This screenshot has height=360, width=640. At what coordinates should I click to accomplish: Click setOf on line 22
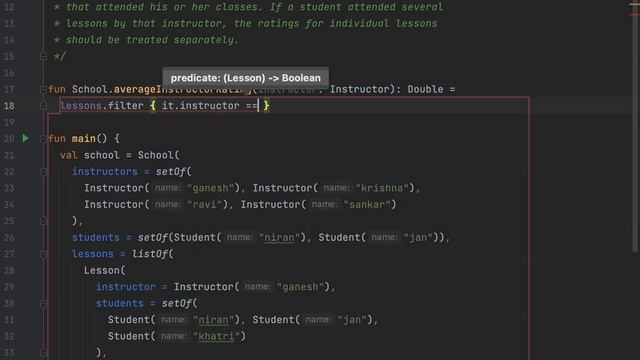[171, 172]
